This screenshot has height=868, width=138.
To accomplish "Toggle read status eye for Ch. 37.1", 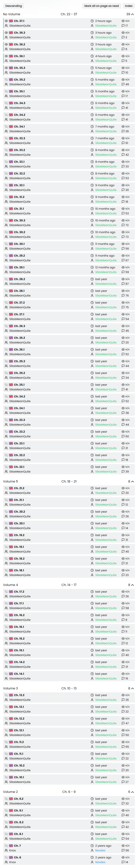I will 6,21.
